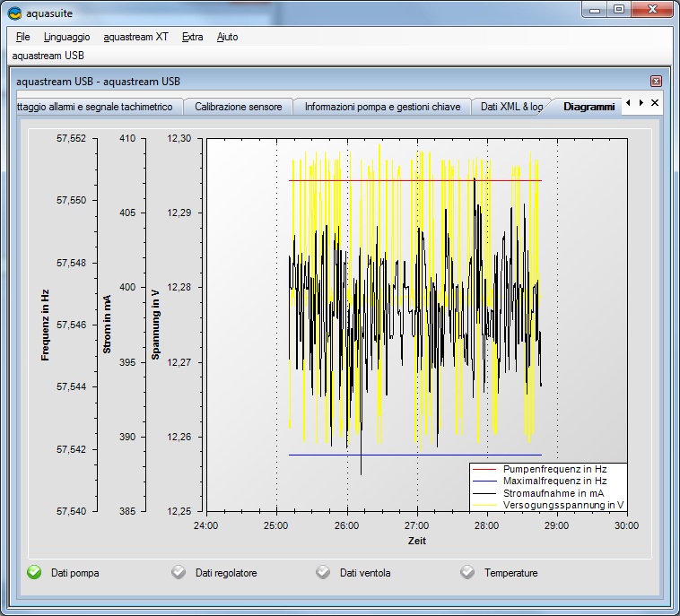This screenshot has width=680, height=616.
Task: Expand the Aiuto help menu
Action: coord(227,37)
